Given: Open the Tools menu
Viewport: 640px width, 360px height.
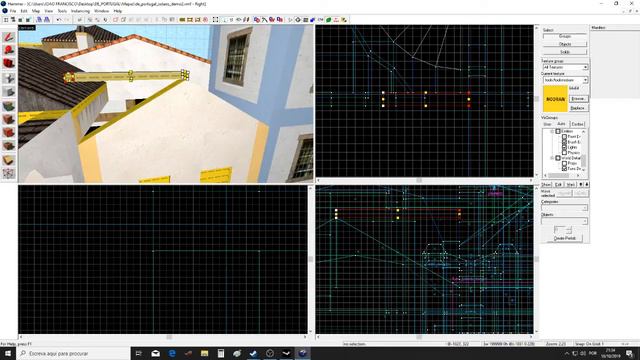Looking at the screenshot, I should 62,11.
